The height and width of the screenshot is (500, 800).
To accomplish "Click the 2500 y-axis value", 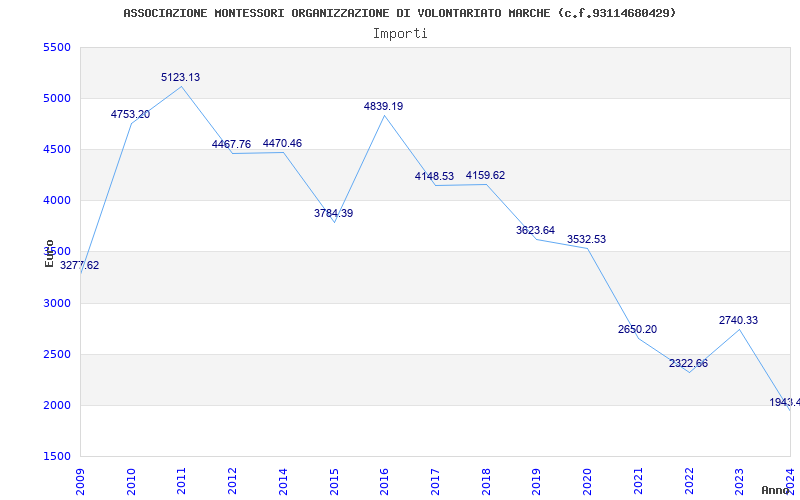I will 57,355.
